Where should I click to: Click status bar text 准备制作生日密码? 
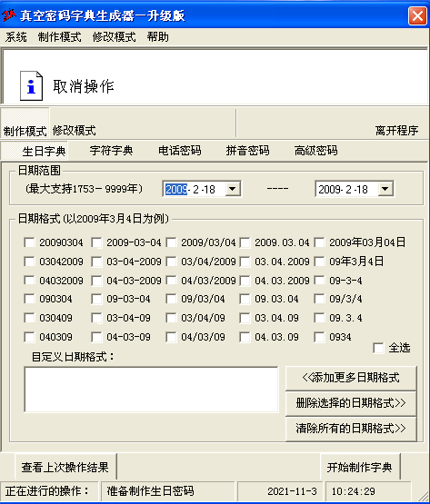pyautogui.click(x=150, y=490)
